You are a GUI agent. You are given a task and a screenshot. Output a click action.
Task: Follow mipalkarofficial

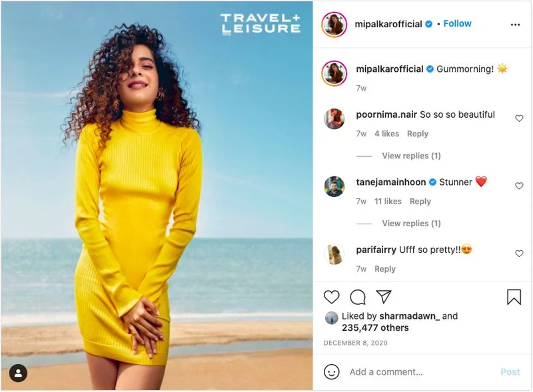click(x=457, y=24)
